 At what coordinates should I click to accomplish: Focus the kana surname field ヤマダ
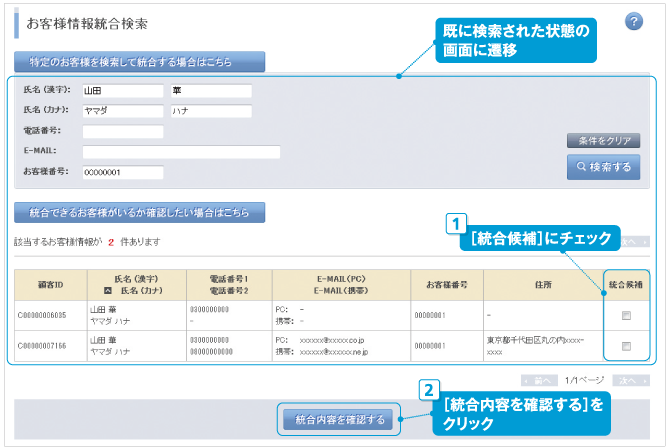tap(123, 111)
